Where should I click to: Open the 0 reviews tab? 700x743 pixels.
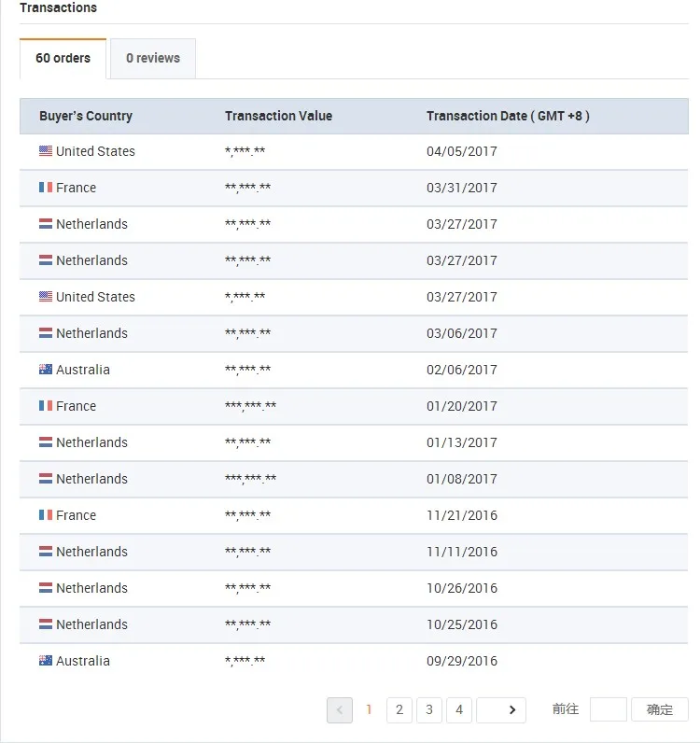click(153, 58)
